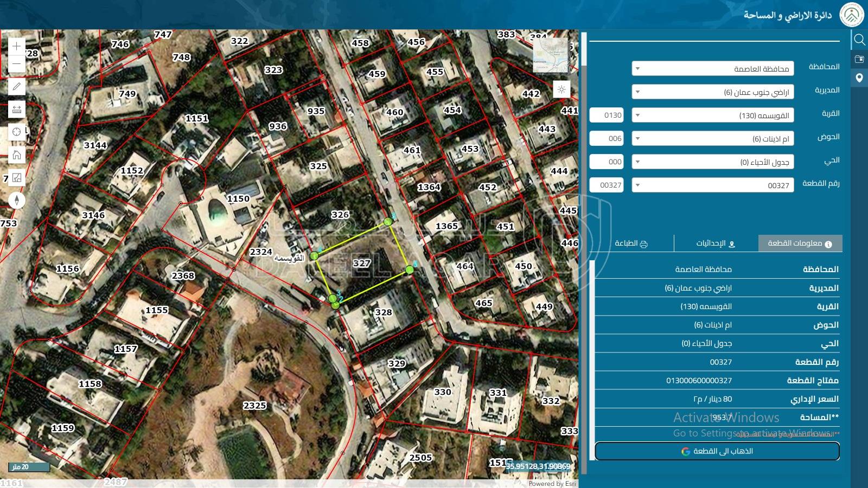Click the crosshair locate tool
The width and height of the screenshot is (868, 488).
(16, 132)
